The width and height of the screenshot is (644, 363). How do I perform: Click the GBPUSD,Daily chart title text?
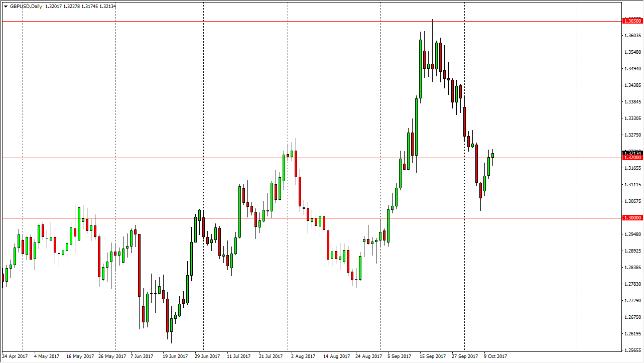(26, 6)
